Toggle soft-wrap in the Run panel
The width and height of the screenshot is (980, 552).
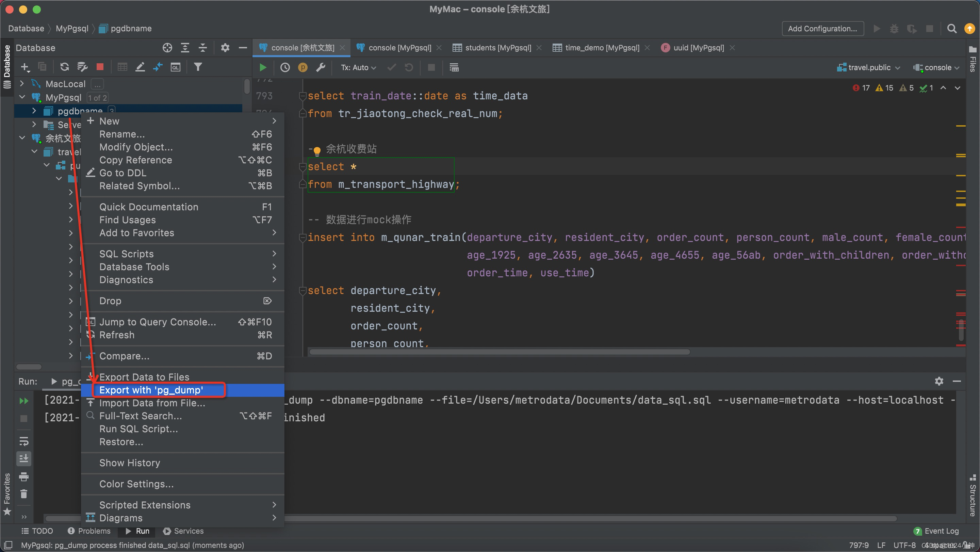pos(23,441)
